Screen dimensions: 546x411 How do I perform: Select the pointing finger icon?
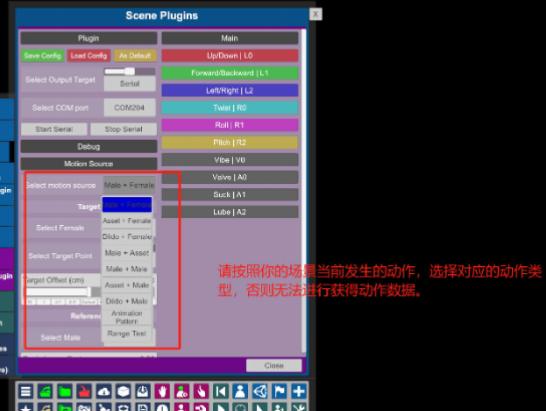click(201, 391)
